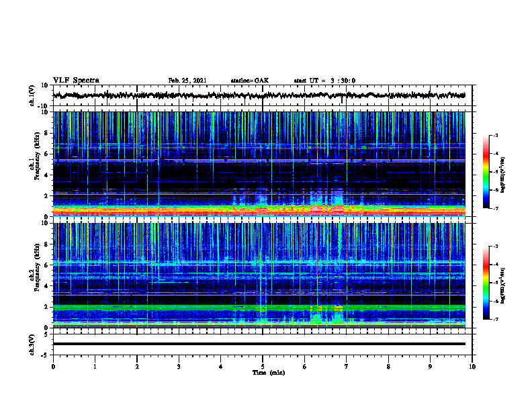This screenshot has width=532, height=411.
Task: Click the "6" tick on the Time axis
Action: (x=305, y=367)
